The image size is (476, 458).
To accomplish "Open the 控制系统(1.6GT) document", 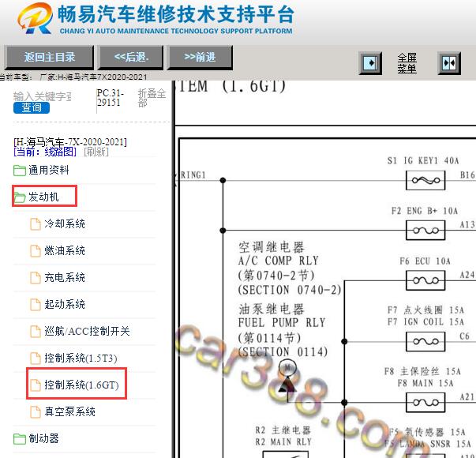I will click(81, 385).
